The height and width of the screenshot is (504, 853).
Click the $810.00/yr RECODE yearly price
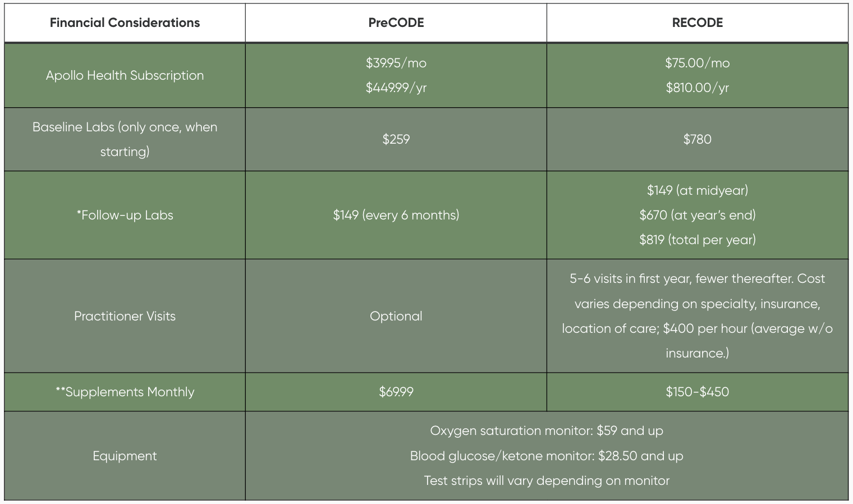(697, 88)
